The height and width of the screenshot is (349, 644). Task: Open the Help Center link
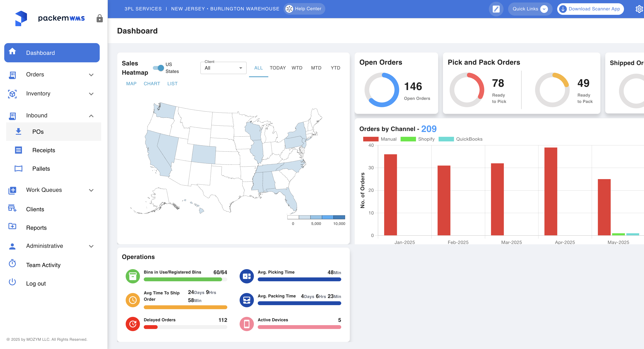pyautogui.click(x=304, y=9)
